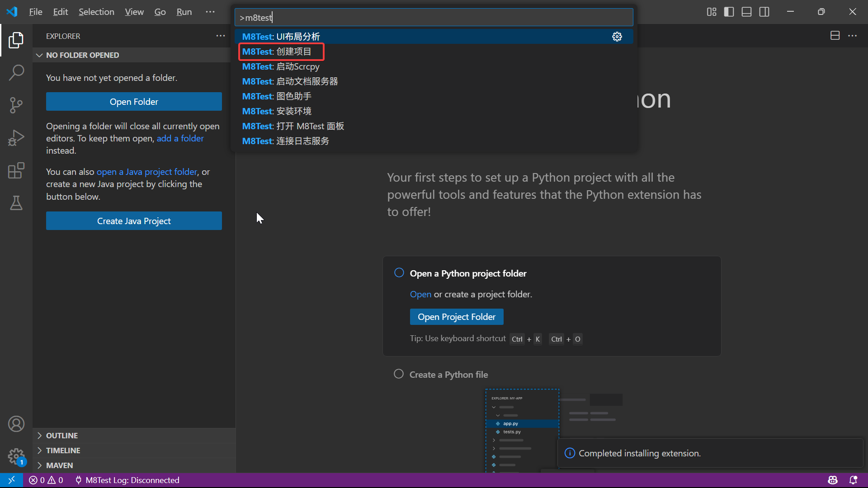
Task: Select the 'Create a Python file' step
Action: [448, 375]
